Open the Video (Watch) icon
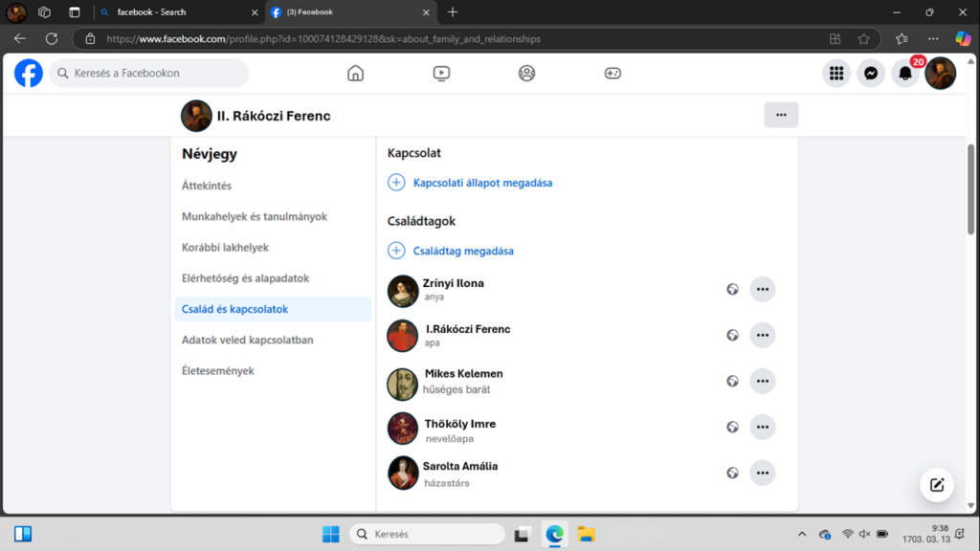 (x=441, y=73)
